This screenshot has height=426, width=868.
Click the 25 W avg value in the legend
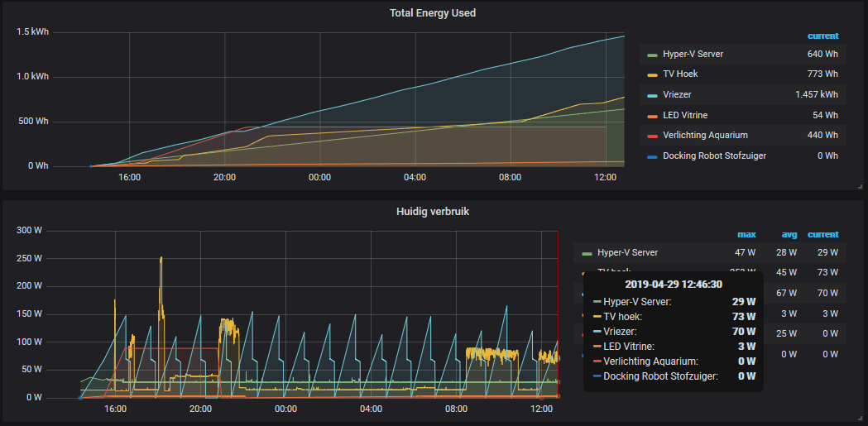[x=787, y=334]
